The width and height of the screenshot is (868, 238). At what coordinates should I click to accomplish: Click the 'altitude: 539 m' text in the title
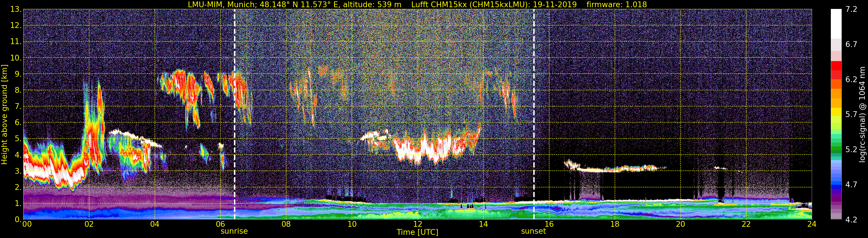click(372, 5)
